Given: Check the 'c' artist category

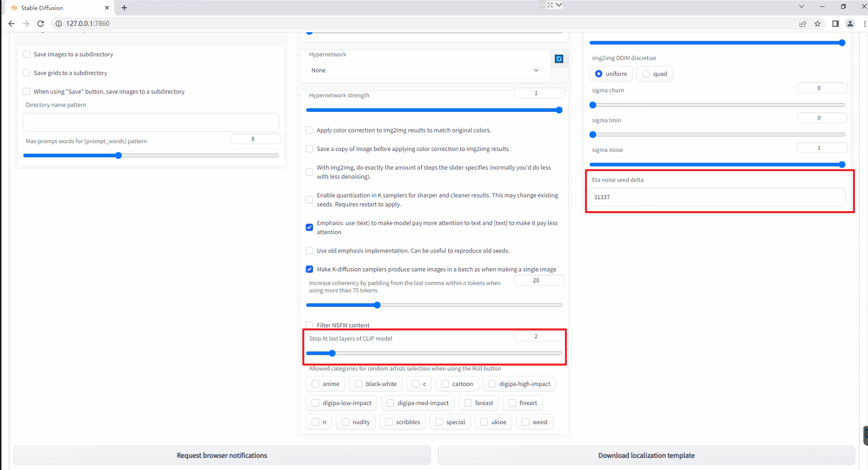Looking at the screenshot, I should pos(419,384).
